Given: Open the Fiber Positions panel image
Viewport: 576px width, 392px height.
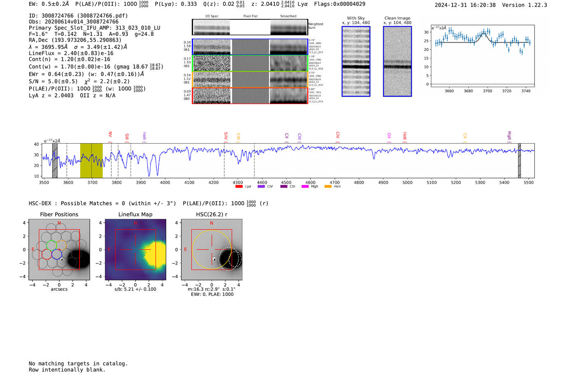Looking at the screenshot, I should click(59, 250).
